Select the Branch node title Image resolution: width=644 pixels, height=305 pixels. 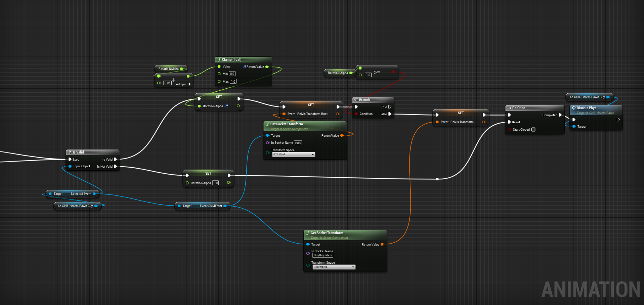click(x=364, y=100)
